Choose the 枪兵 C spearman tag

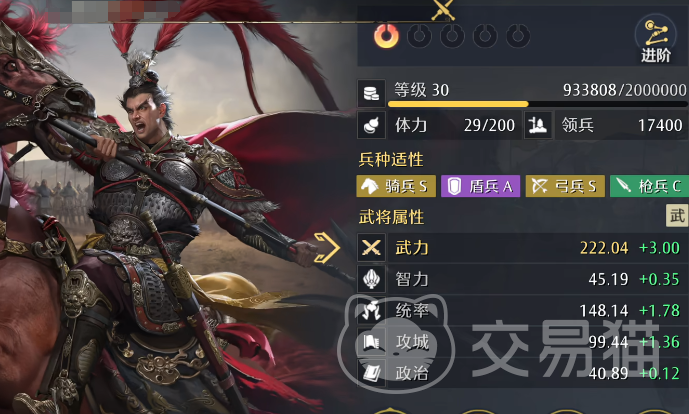[649, 186]
